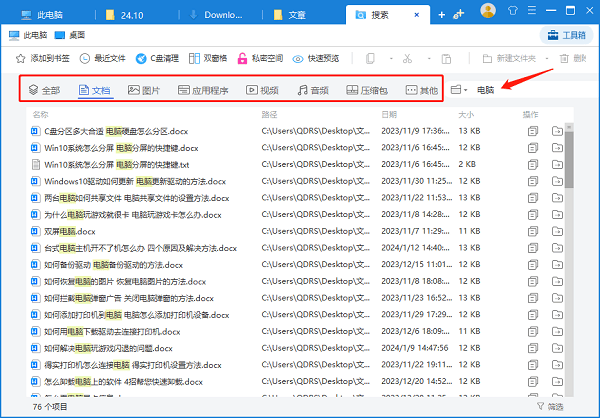Filter results by 图片
600x418 pixels.
pos(144,90)
